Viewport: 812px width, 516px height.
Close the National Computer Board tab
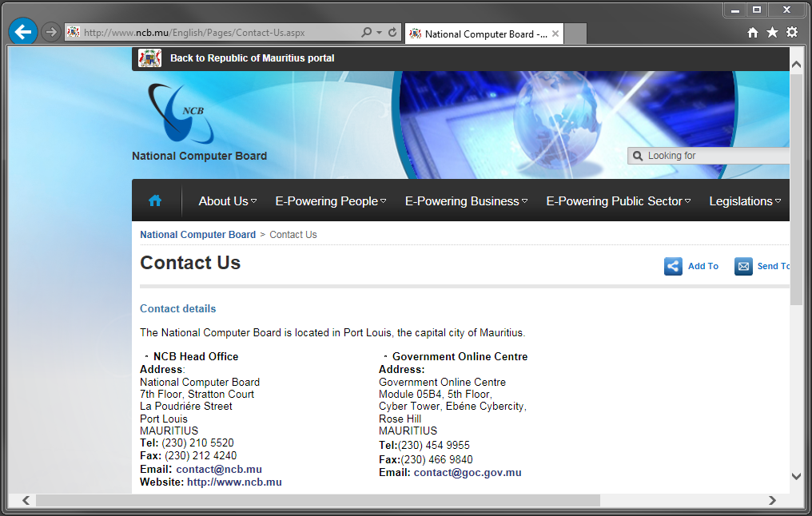(x=555, y=34)
